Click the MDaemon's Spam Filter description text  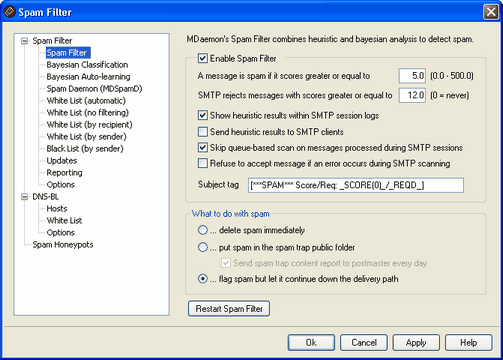[330, 39]
